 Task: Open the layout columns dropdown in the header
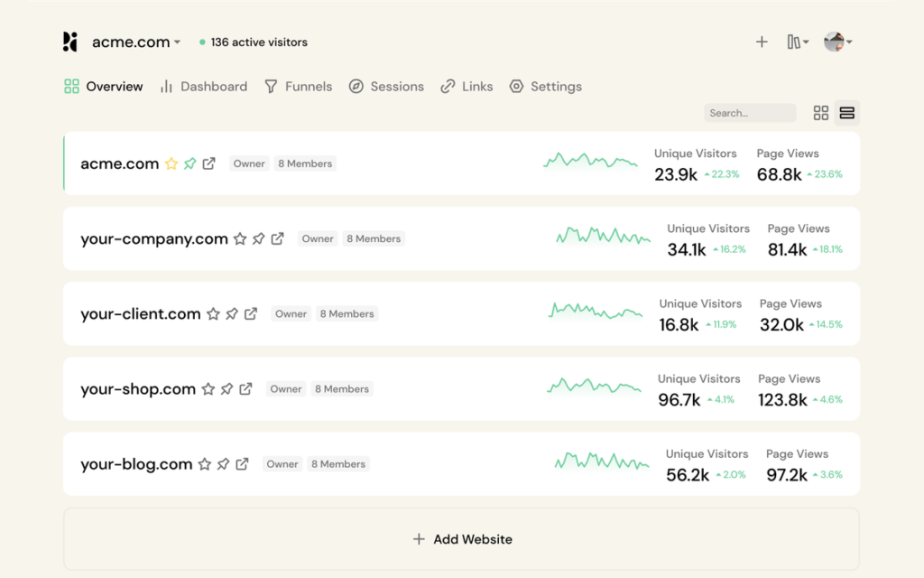pos(798,42)
